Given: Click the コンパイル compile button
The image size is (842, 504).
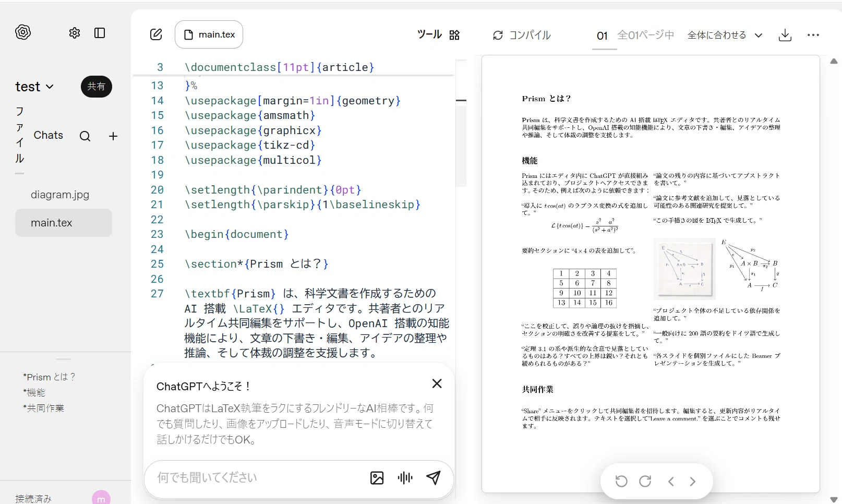Looking at the screenshot, I should (522, 35).
